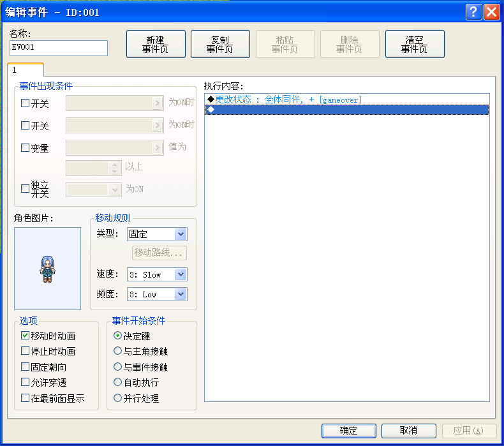Uncheck 移动时动画 option

point(25,336)
